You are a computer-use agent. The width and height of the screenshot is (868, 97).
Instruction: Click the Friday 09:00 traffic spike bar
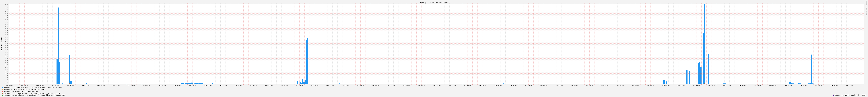(307, 61)
